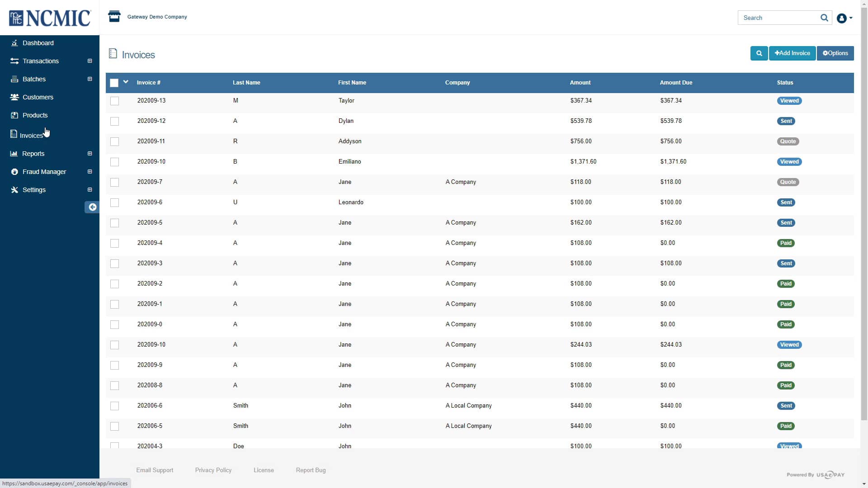
Task: Check the select-all invoices checkbox
Action: (x=114, y=83)
